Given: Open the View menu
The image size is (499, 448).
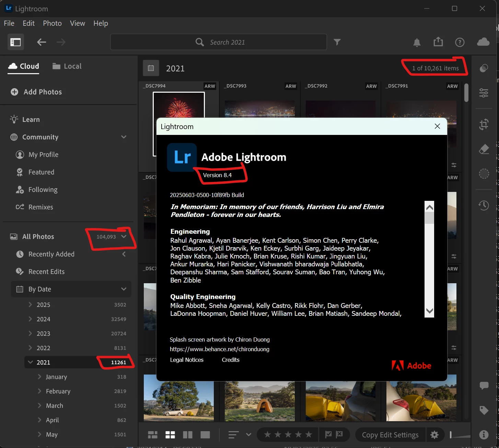Looking at the screenshot, I should pyautogui.click(x=78, y=23).
